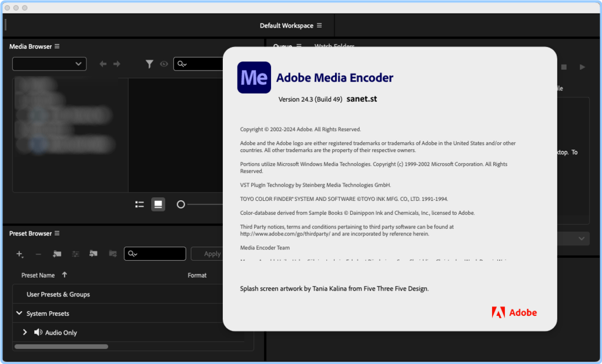
Task: Go forward in the Media Browser
Action: point(117,64)
